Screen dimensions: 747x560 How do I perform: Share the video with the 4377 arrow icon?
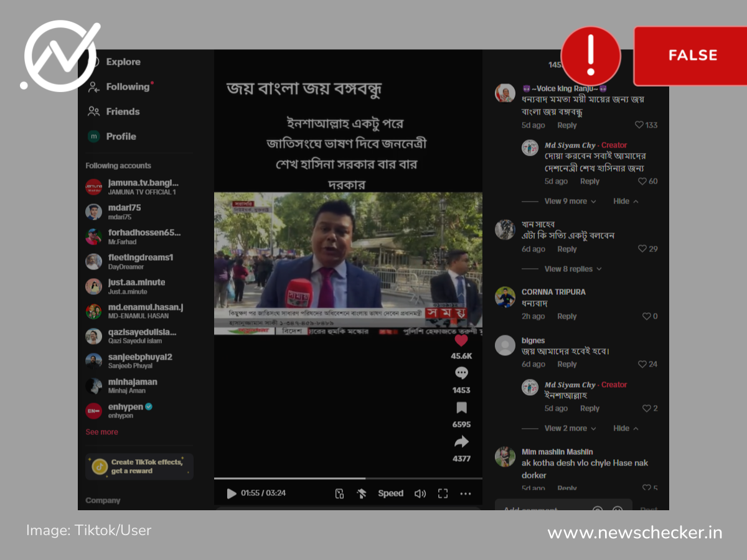click(461, 442)
